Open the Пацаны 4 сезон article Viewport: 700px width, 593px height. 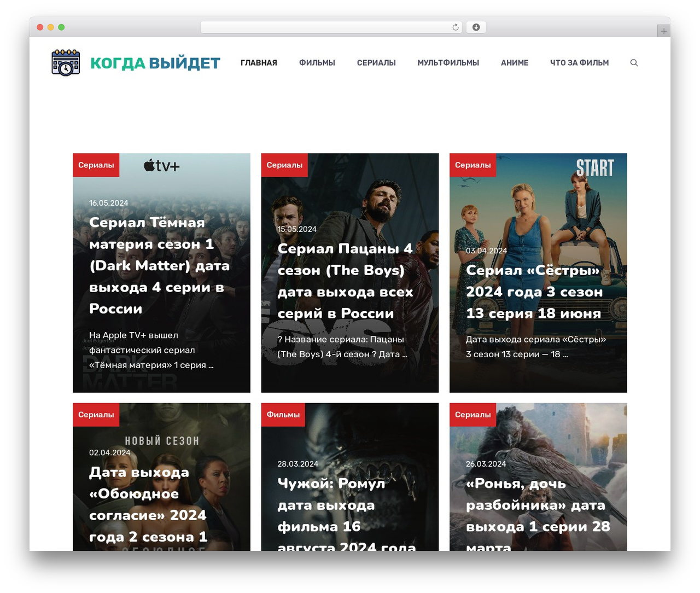click(x=345, y=281)
